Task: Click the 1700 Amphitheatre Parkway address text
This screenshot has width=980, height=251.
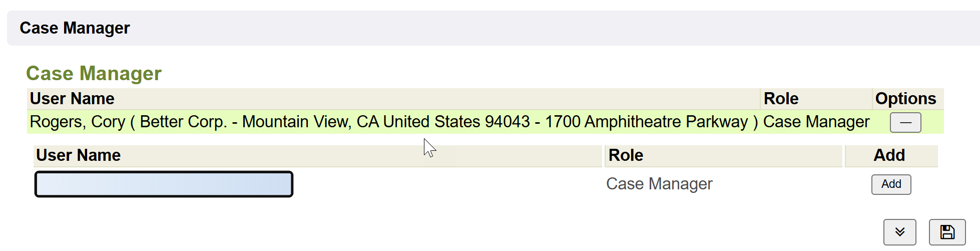Action: 646,122
